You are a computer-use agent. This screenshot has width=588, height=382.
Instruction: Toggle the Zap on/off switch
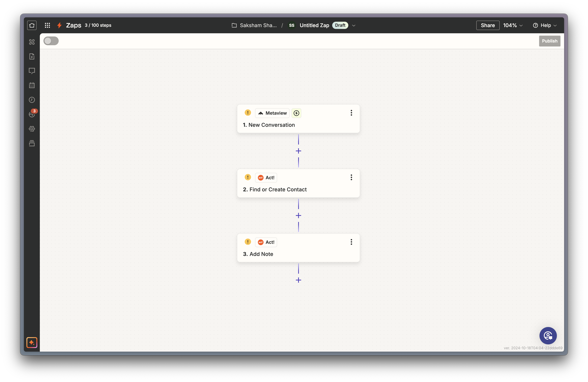tap(51, 41)
